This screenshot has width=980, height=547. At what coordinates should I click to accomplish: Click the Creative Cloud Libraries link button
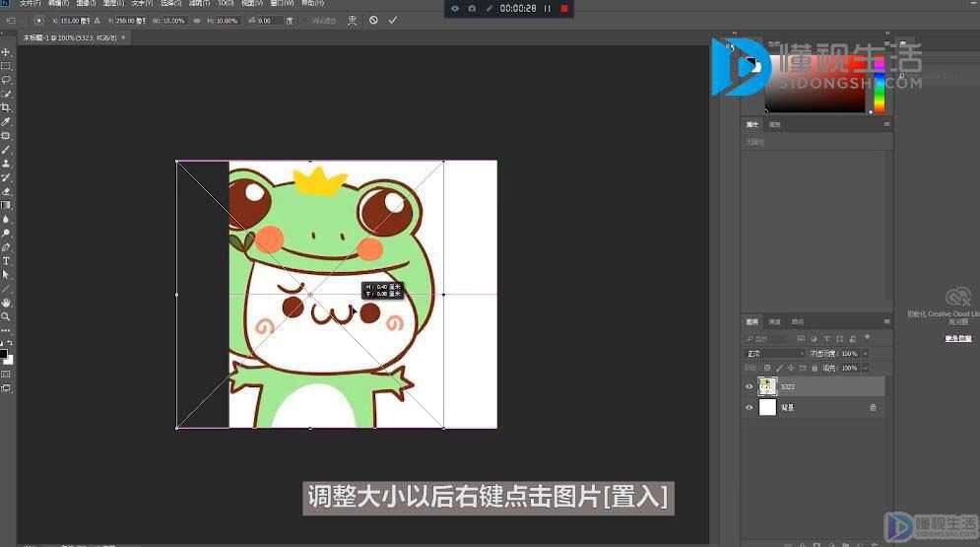pyautogui.click(x=958, y=338)
